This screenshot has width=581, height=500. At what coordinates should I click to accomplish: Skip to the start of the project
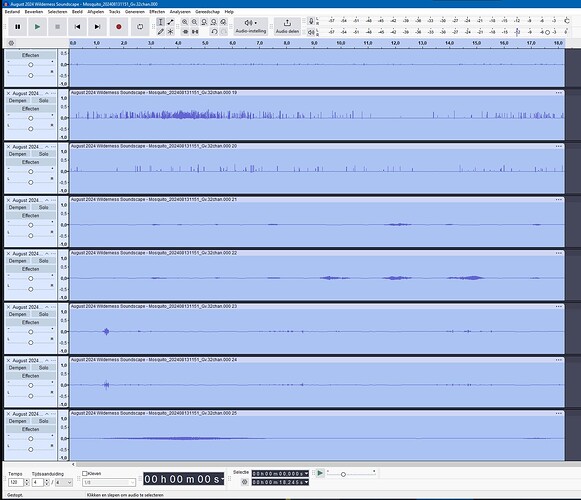coord(77,27)
